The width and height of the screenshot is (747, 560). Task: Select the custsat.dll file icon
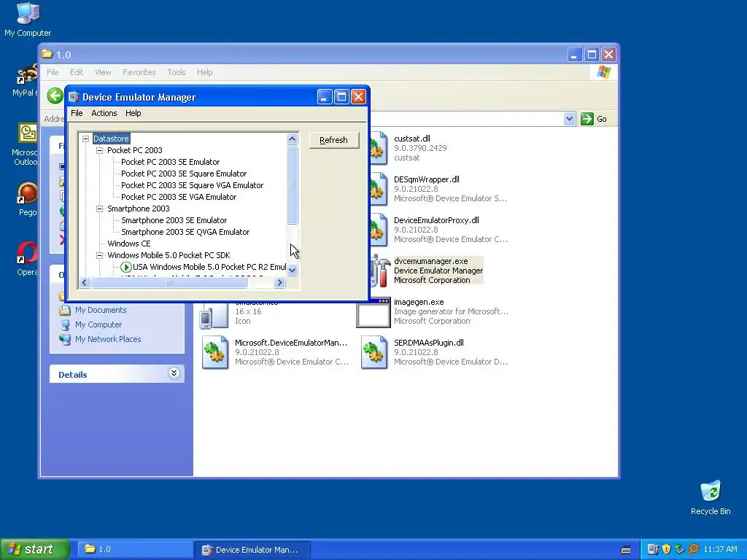pyautogui.click(x=379, y=149)
